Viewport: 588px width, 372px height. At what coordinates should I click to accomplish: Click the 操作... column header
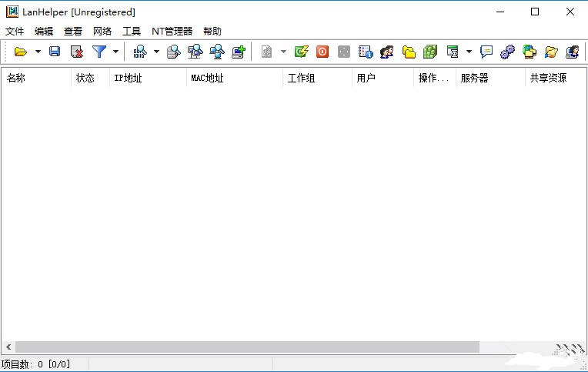tap(435, 78)
